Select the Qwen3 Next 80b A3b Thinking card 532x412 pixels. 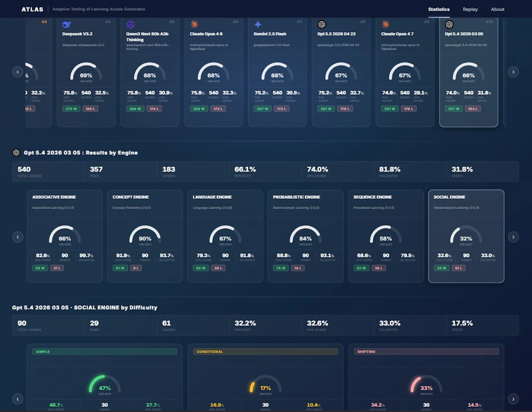[x=150, y=72]
